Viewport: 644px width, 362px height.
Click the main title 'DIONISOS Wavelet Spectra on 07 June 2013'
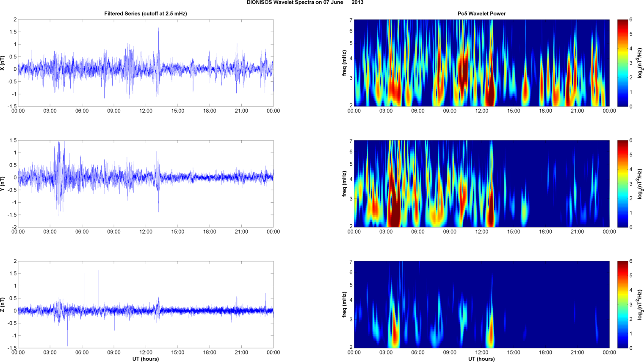tap(305, 3)
